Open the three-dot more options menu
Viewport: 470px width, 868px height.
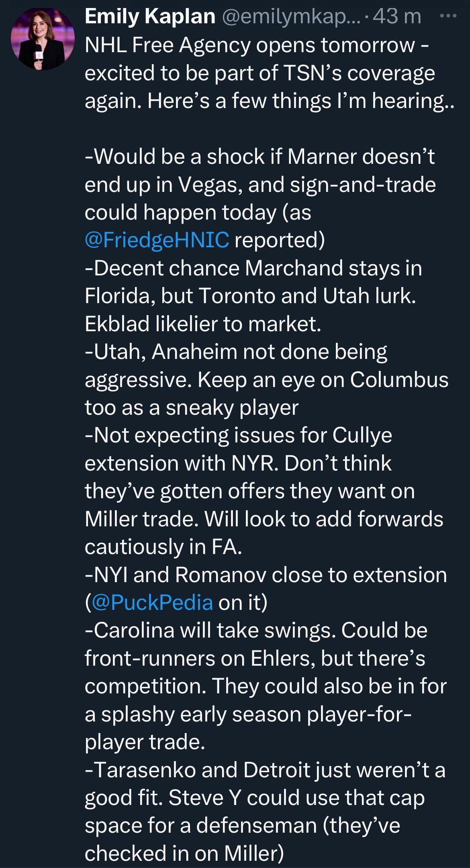coord(448,17)
